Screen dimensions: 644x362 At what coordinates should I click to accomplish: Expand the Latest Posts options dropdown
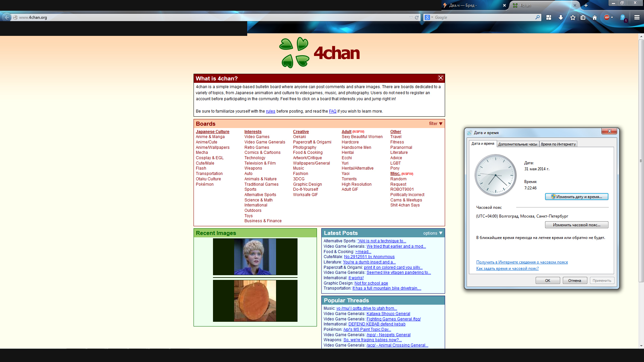(x=433, y=233)
